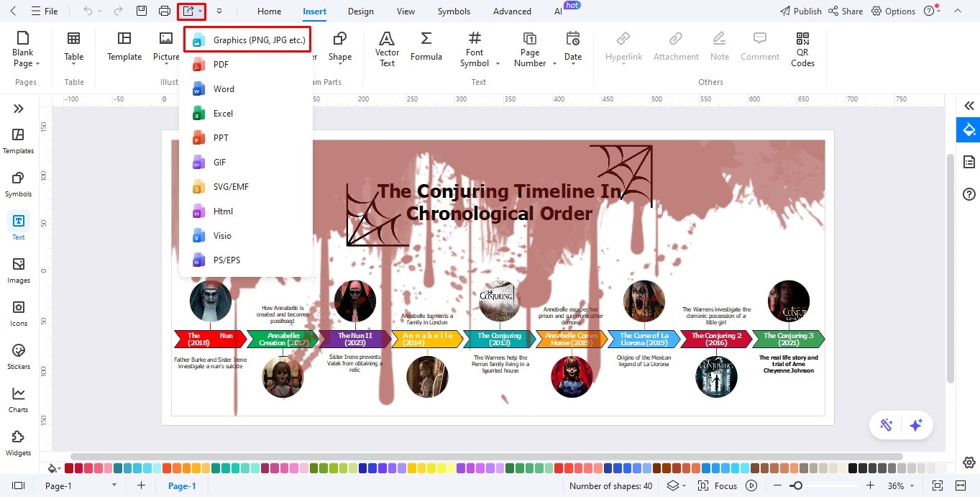Choose Graphics (PNG, JPG etc.) export

point(247,40)
